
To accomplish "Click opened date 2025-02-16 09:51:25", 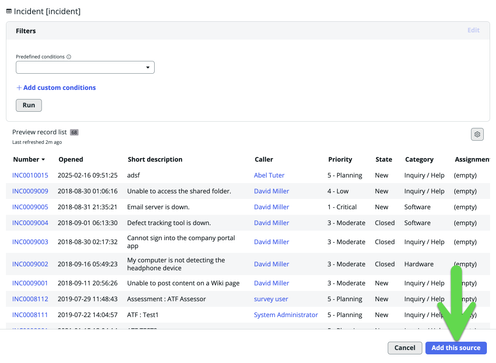I will tap(88, 175).
